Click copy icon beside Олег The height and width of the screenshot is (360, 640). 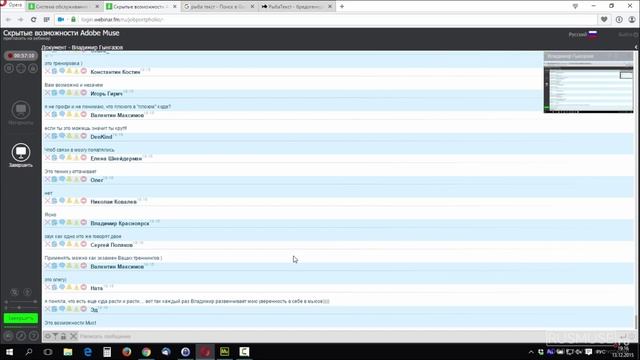pyautogui.click(x=55, y=179)
